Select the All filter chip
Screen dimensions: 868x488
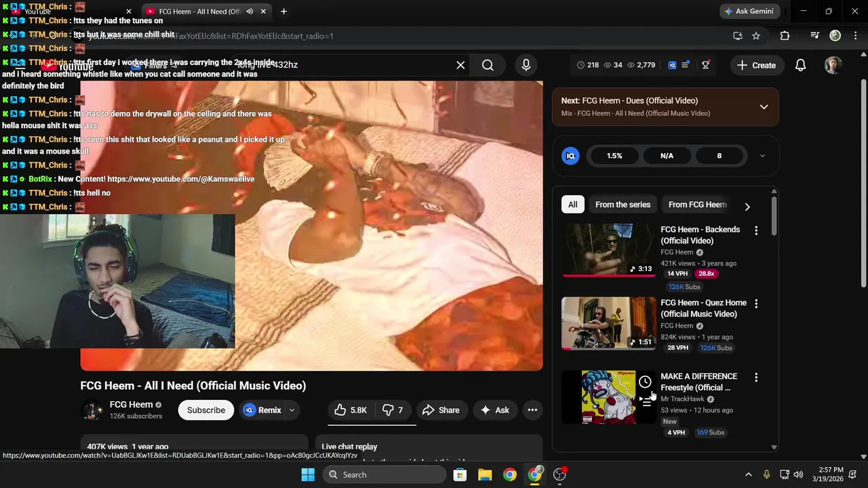tap(573, 205)
